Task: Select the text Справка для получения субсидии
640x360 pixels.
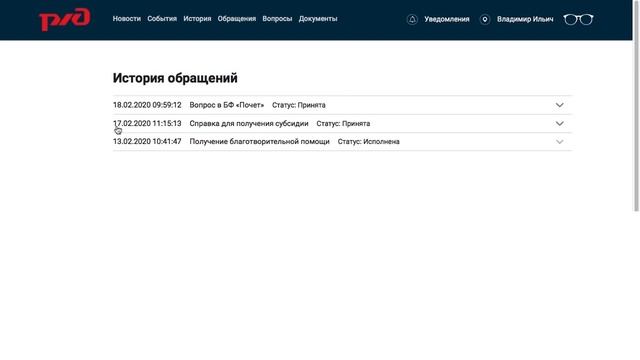Action: coord(249,123)
